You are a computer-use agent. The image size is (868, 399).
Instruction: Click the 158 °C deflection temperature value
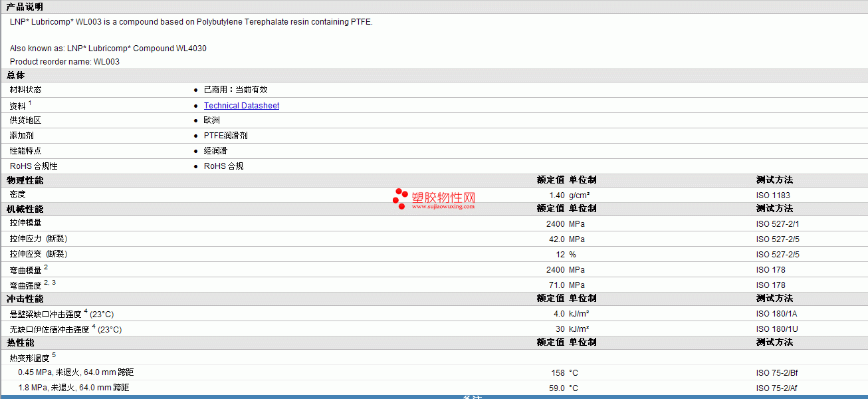tap(558, 373)
